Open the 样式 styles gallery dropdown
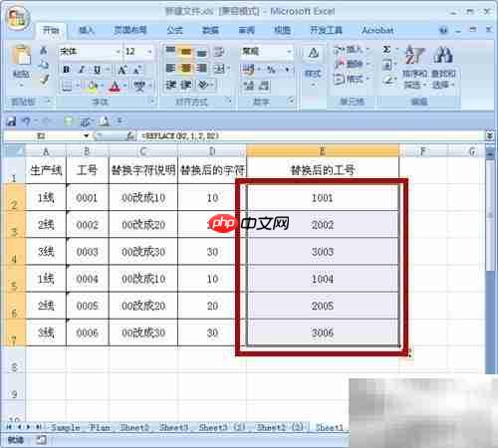Screen dimensions: 498x448 click(313, 67)
